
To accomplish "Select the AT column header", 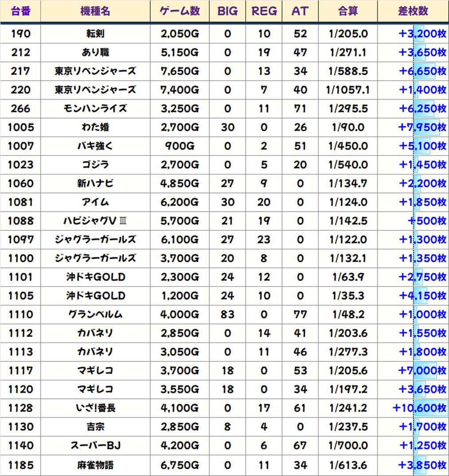I will click(300, 12).
